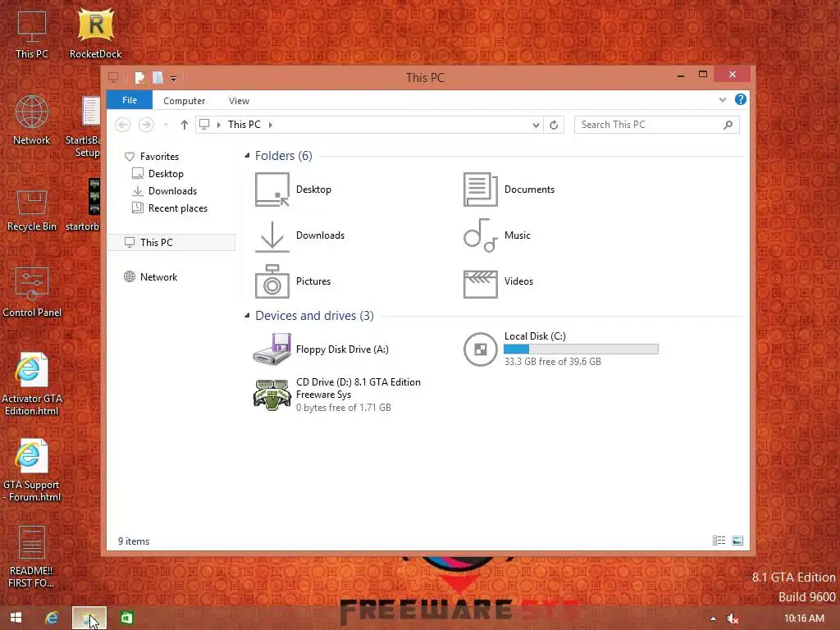Click the This PC address breadcrumb
Image resolution: width=840 pixels, height=630 pixels.
[x=244, y=125]
